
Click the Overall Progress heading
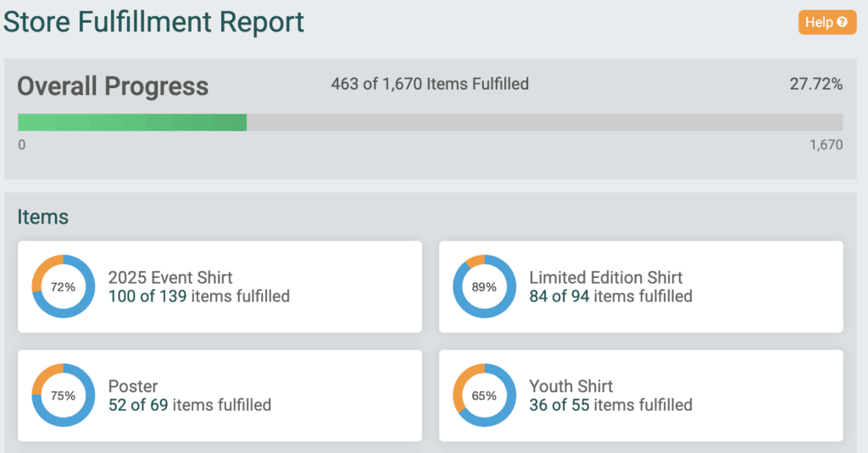113,86
